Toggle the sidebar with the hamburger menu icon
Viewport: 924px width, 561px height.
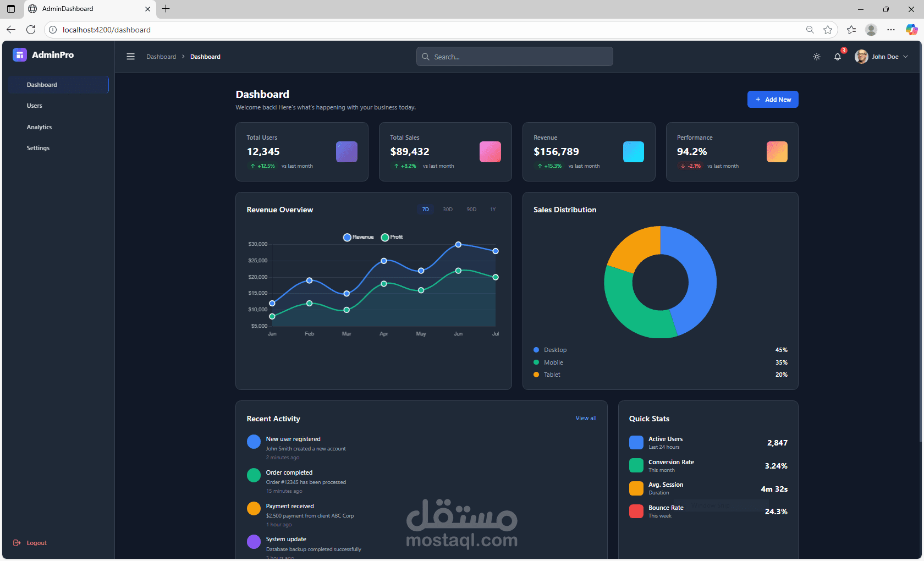(130, 57)
